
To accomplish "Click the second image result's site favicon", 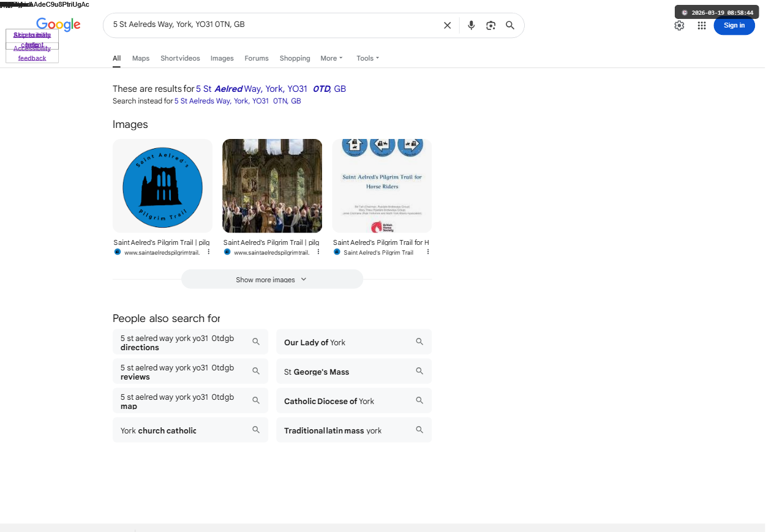I will coord(227,252).
